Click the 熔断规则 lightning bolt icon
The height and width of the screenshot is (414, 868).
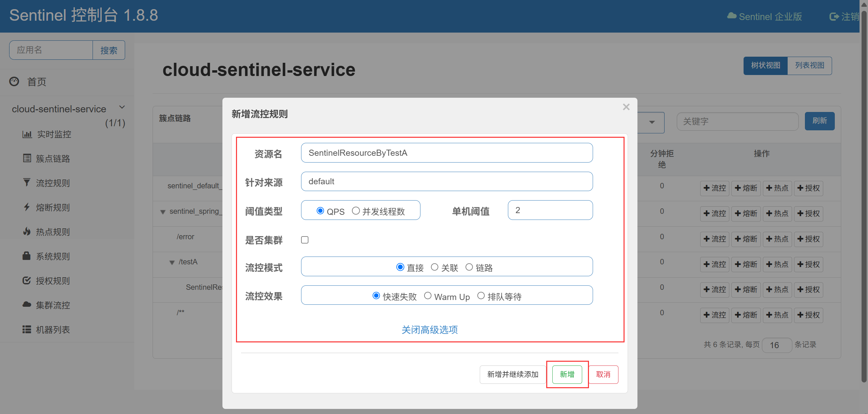pos(27,207)
